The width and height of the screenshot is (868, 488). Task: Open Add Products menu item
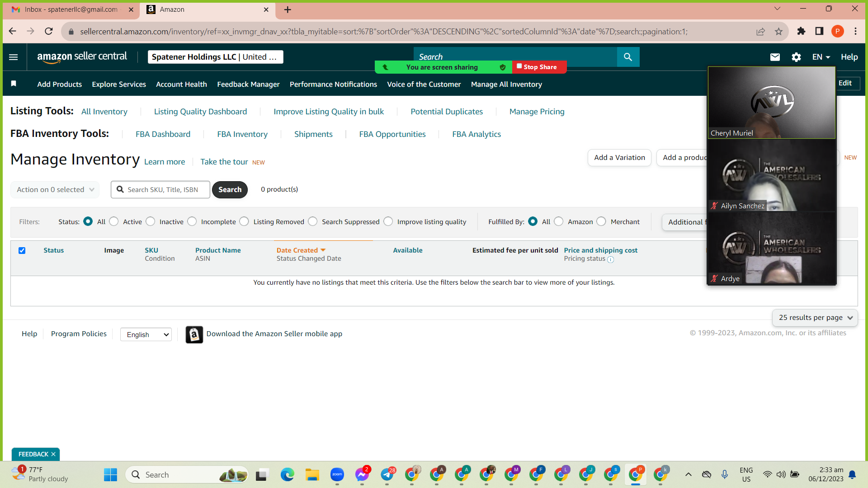pyautogui.click(x=60, y=84)
